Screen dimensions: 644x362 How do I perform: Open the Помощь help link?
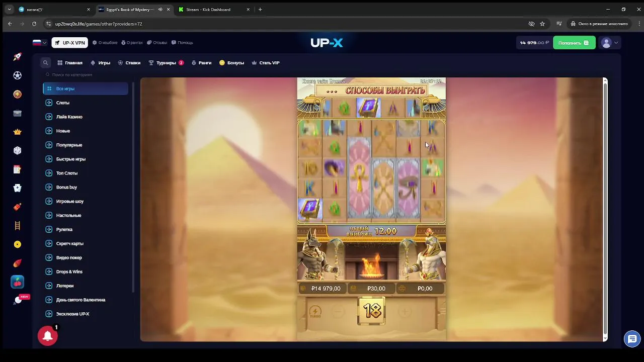coord(182,43)
